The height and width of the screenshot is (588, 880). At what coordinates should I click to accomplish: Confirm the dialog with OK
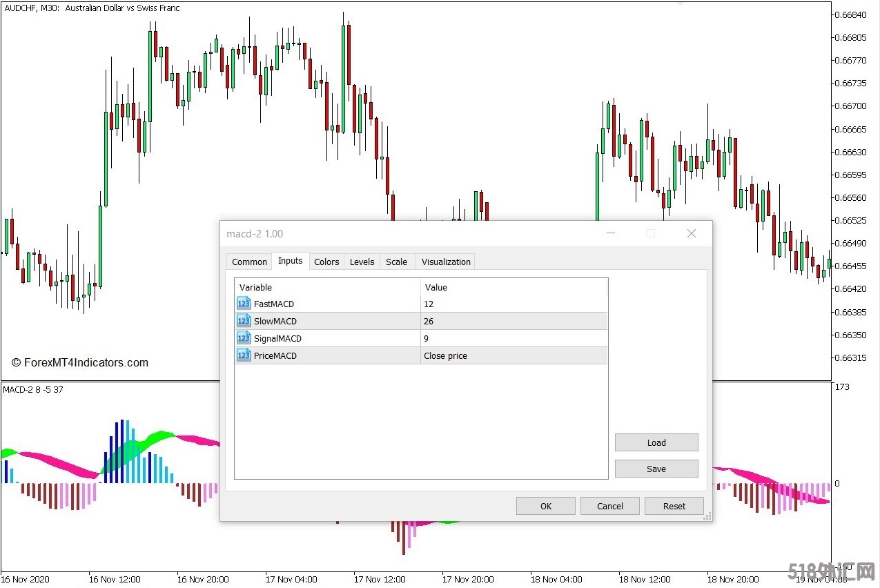(545, 506)
